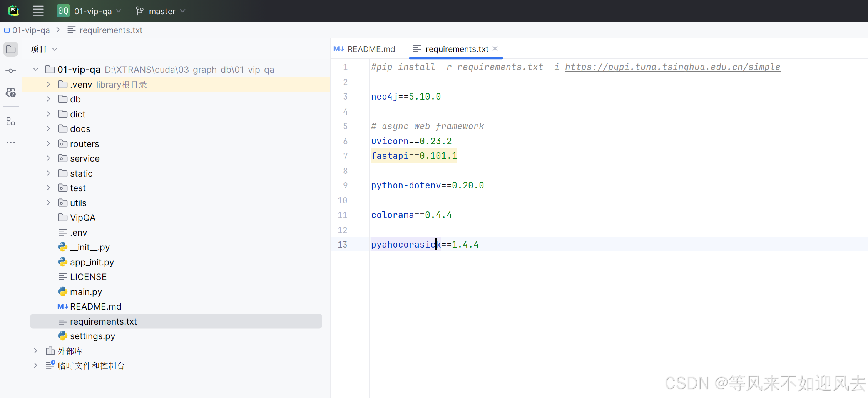Expand the .venv folder

(48, 84)
